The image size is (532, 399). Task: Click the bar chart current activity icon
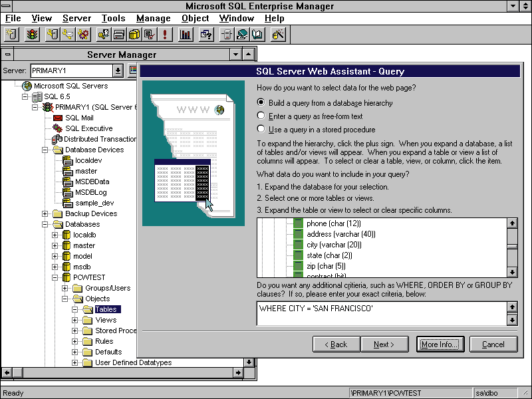pos(186,35)
